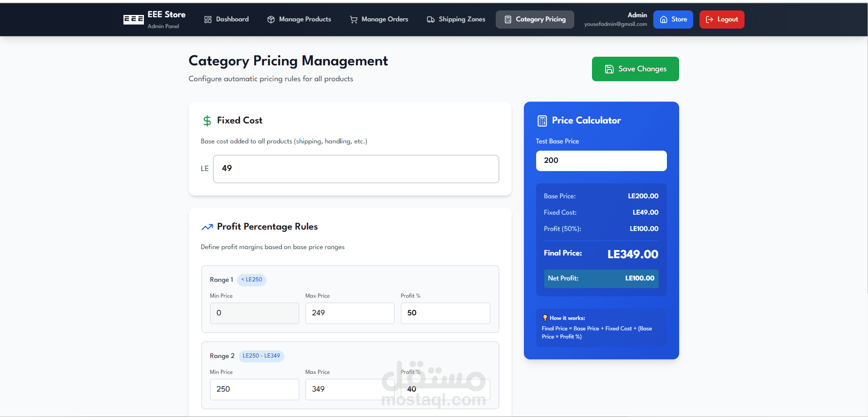Click the Net Profit LE100.00 row

click(x=602, y=279)
